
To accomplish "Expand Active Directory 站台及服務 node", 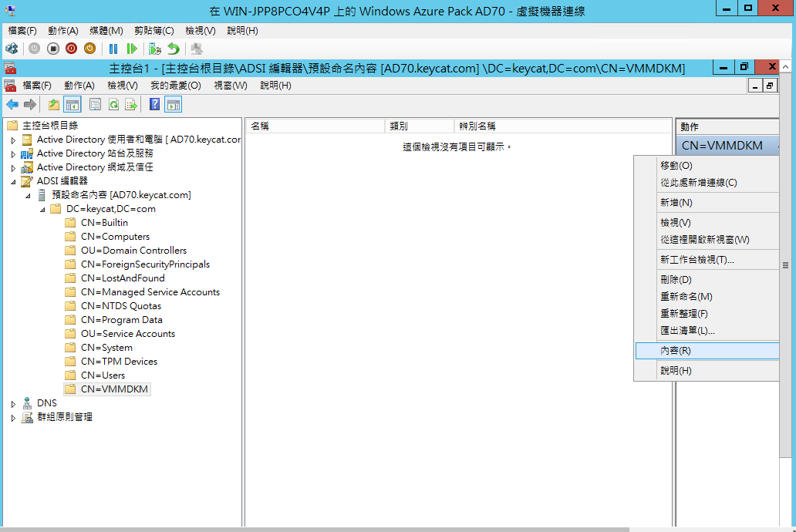I will [13, 153].
